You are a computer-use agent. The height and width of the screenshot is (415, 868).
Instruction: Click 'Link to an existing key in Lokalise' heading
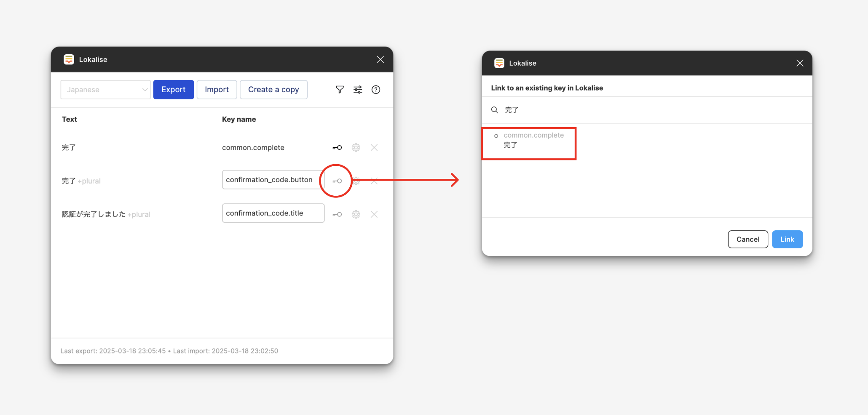547,88
